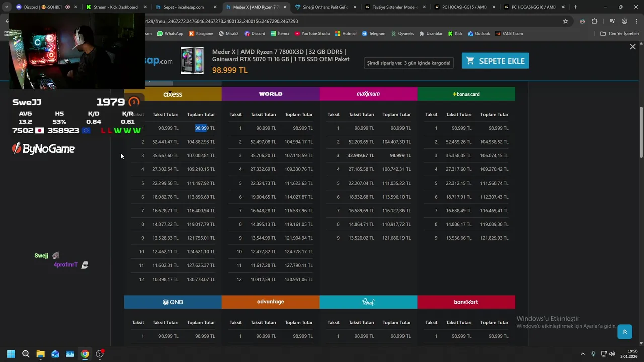Bookmark this page with the star icon
This screenshot has height=362, width=644.
pos(566,21)
